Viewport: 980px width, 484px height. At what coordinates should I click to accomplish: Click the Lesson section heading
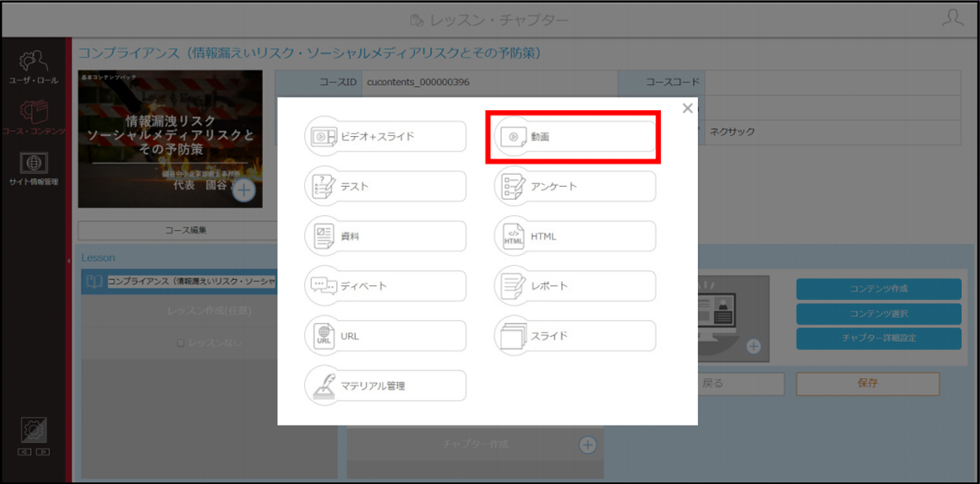click(98, 258)
